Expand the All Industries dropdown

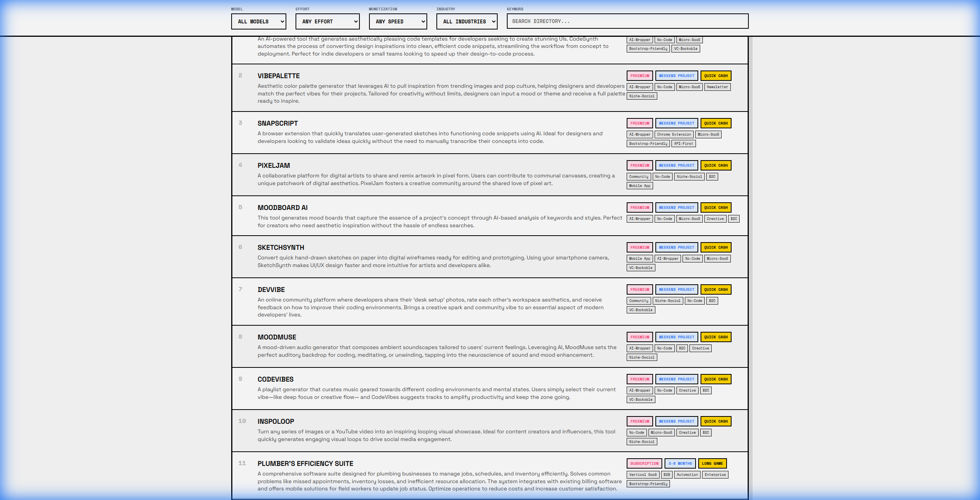point(467,21)
